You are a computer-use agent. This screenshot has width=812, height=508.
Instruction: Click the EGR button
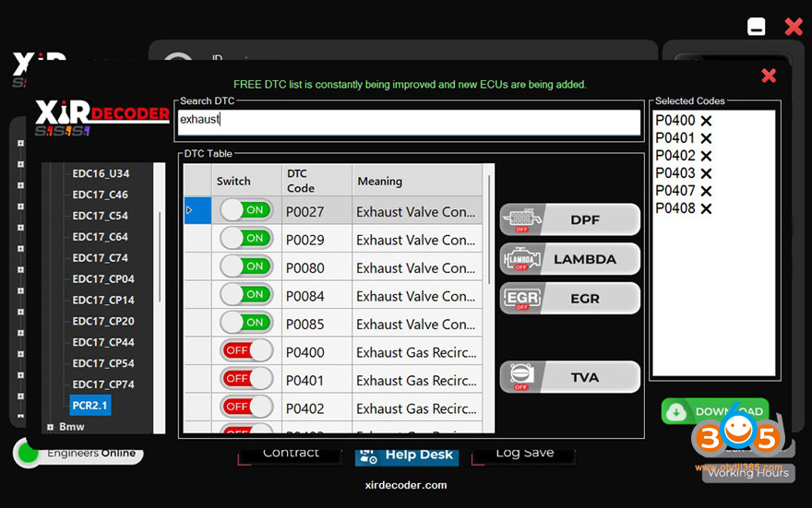569,299
